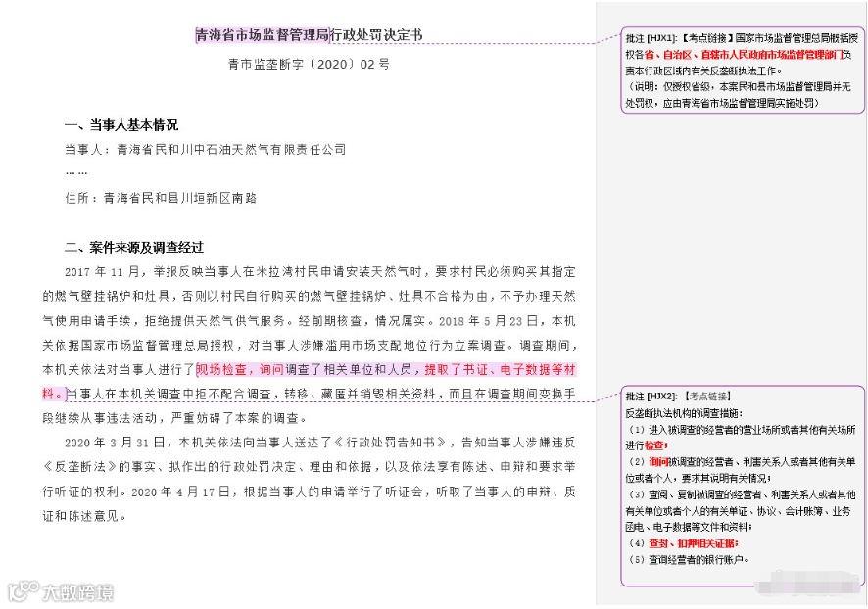Click heading 一、当事人基本情况
868x609 pixels.
point(121,125)
